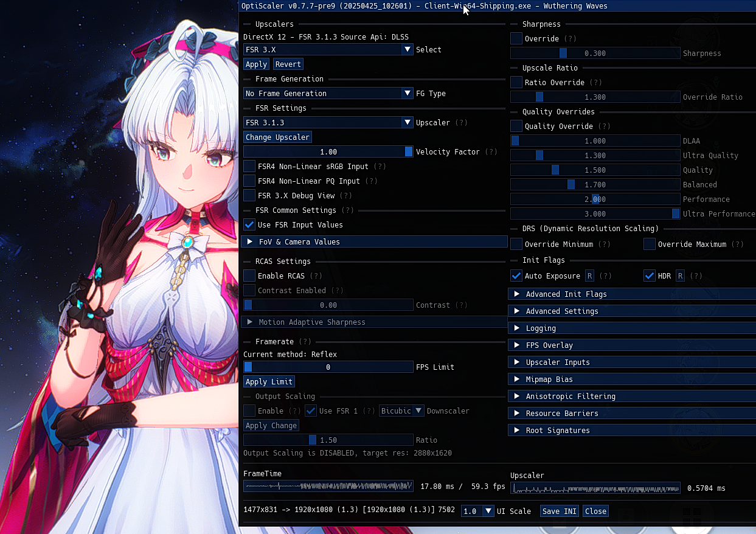
Task: Click the Balanced 1.700 slider
Action: [595, 184]
